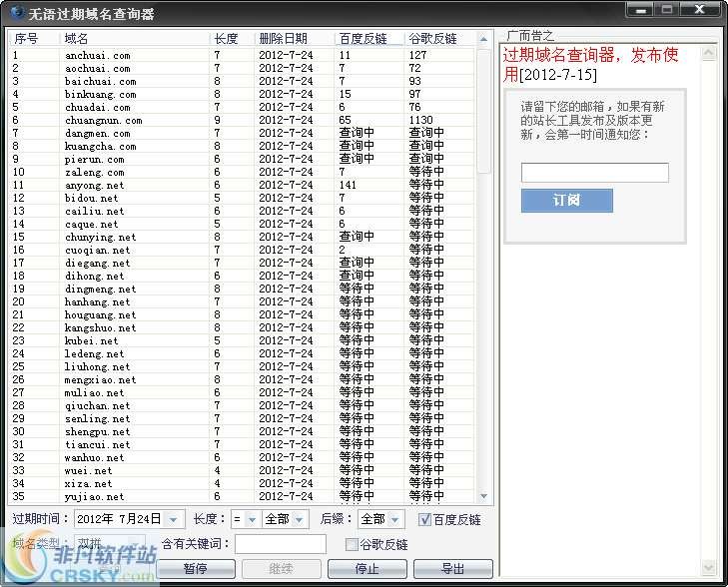
Task: Select the anyong.net domain
Action: pyautogui.click(x=94, y=185)
